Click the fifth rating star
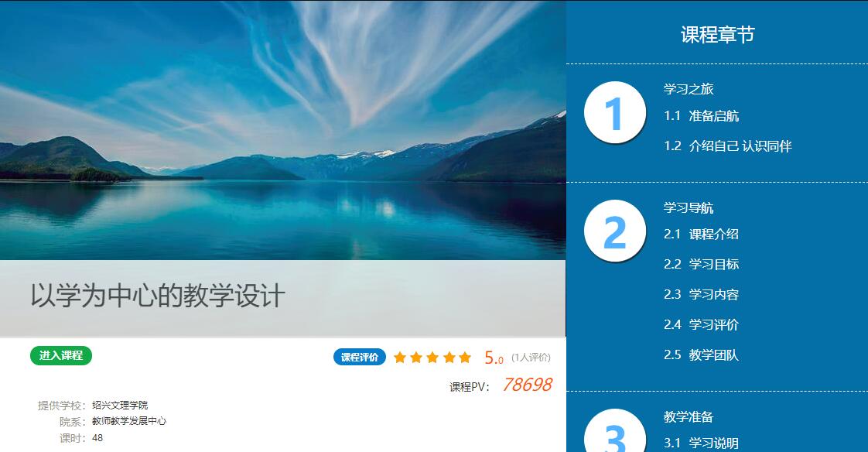Viewport: 868px width, 452px height. point(465,358)
